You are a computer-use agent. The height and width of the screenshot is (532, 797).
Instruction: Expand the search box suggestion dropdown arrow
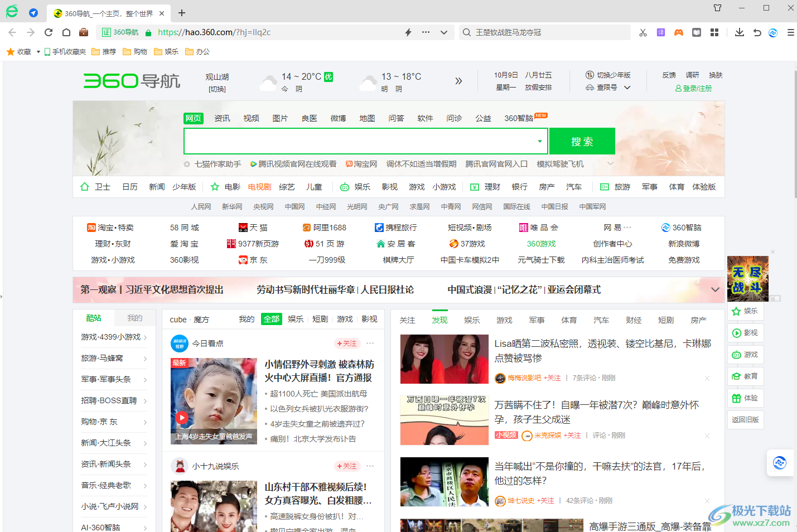tap(540, 141)
